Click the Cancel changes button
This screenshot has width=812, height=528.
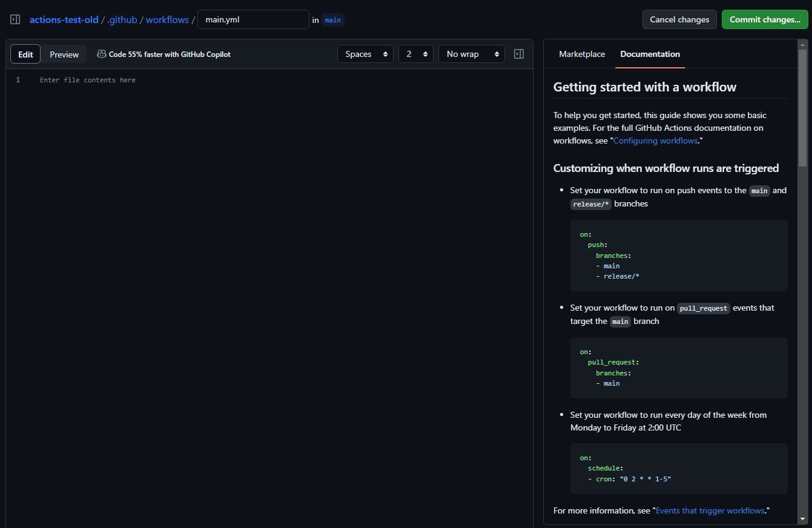pos(679,19)
